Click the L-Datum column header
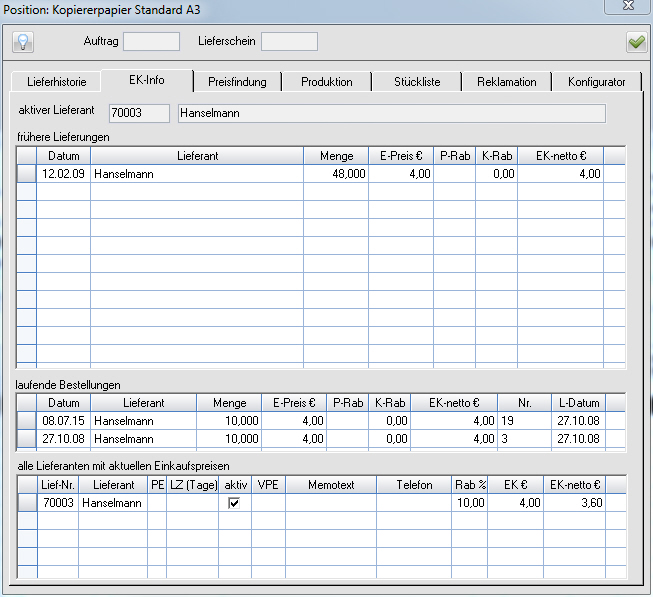This screenshot has height=597, width=653. tap(579, 403)
